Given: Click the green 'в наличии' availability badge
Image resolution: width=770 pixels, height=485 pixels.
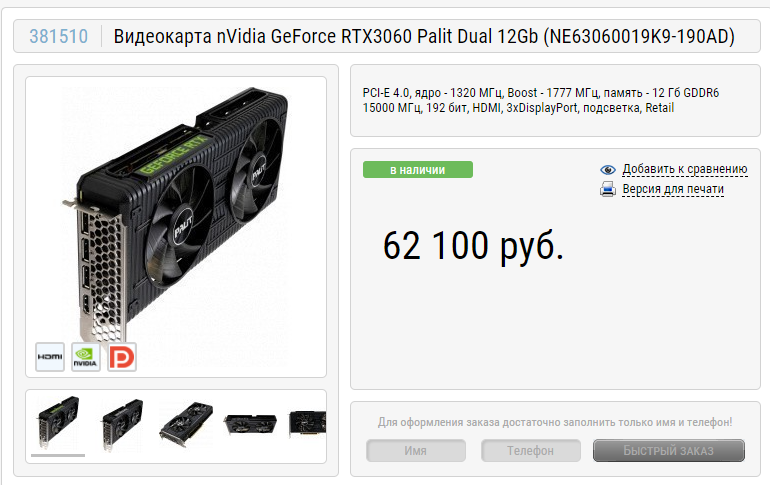Looking at the screenshot, I should (x=418, y=170).
